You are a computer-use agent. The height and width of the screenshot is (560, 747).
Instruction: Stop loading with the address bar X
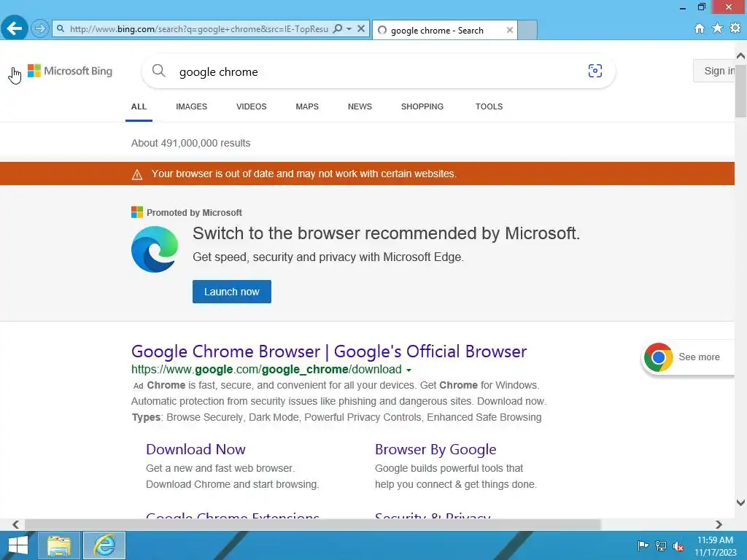pos(361,29)
